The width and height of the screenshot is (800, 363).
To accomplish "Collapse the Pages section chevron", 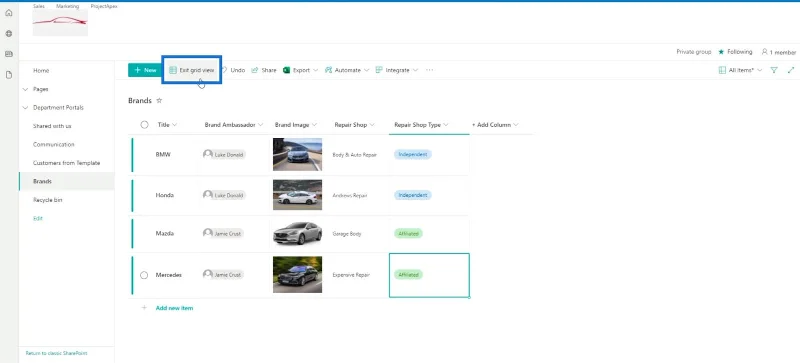I will click(25, 89).
